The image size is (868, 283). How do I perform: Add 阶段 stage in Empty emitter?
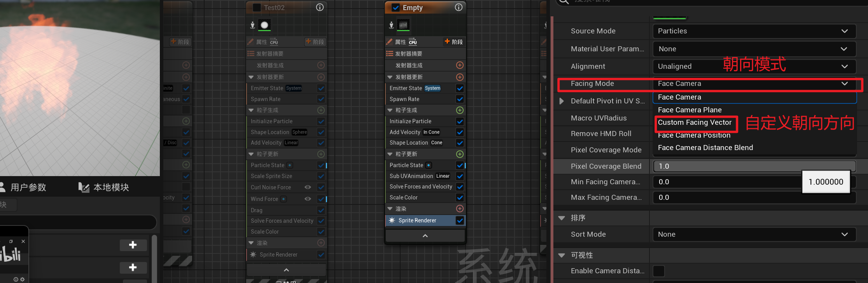[453, 42]
